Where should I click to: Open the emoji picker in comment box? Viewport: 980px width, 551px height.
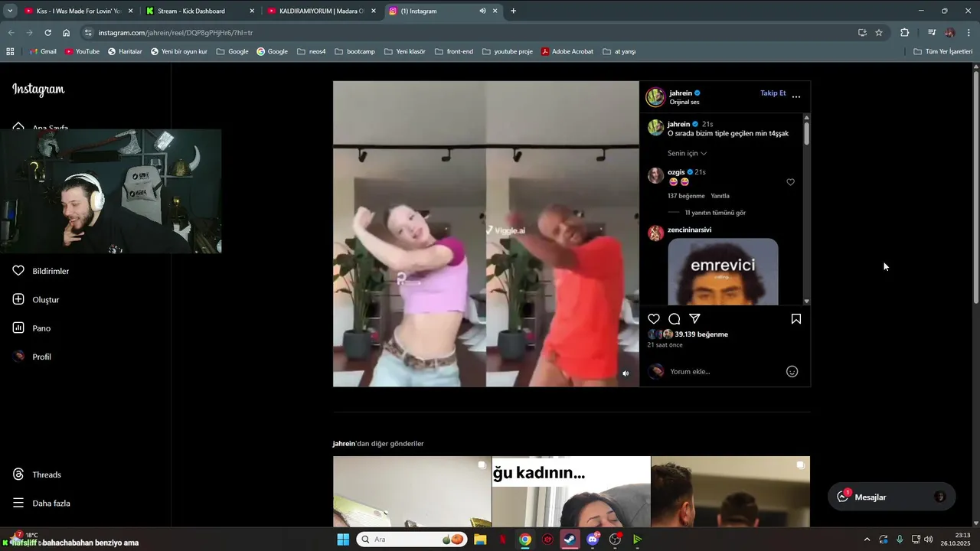pyautogui.click(x=792, y=371)
